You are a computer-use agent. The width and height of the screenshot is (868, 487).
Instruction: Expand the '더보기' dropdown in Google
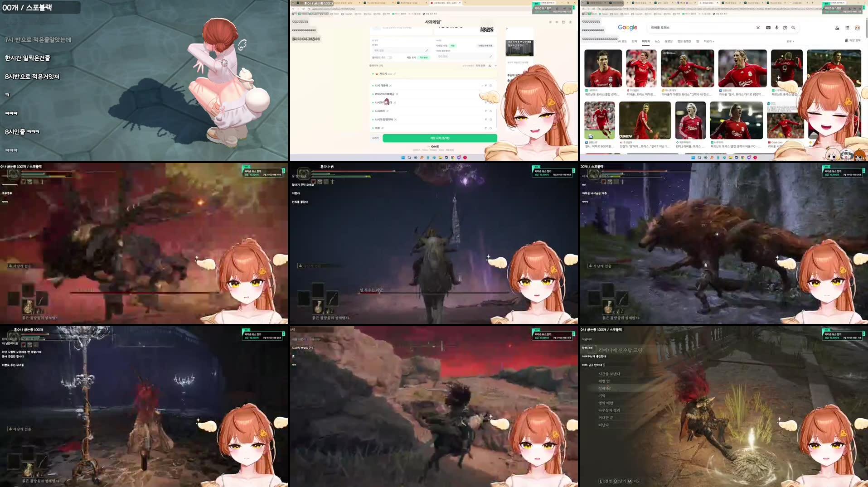709,41
